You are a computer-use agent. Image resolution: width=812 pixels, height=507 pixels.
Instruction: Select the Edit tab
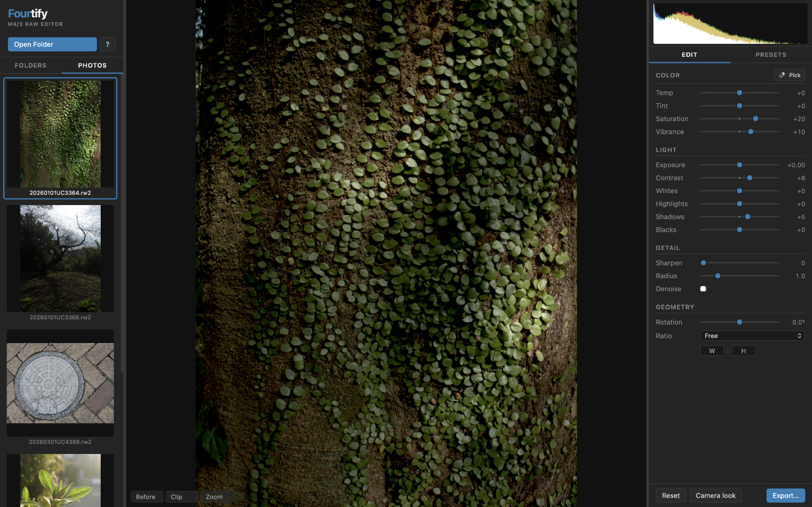[x=689, y=55]
